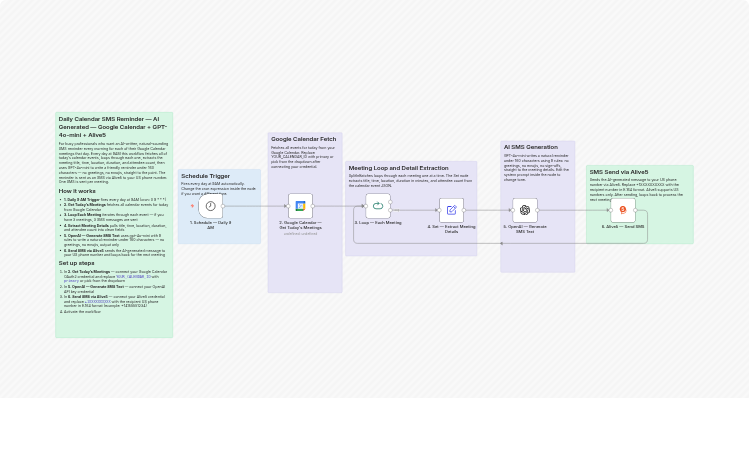Select the OpenAI Generate SMS Text node
The width and height of the screenshot is (749, 450).
click(525, 210)
